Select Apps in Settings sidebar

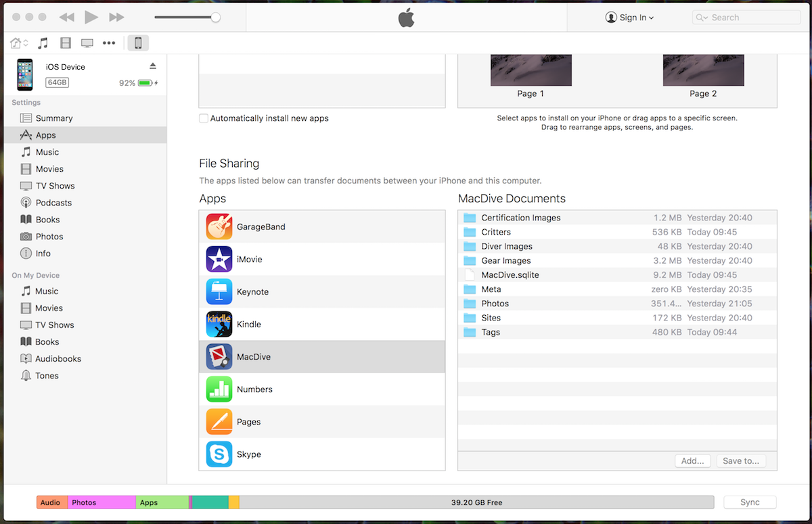click(85, 135)
